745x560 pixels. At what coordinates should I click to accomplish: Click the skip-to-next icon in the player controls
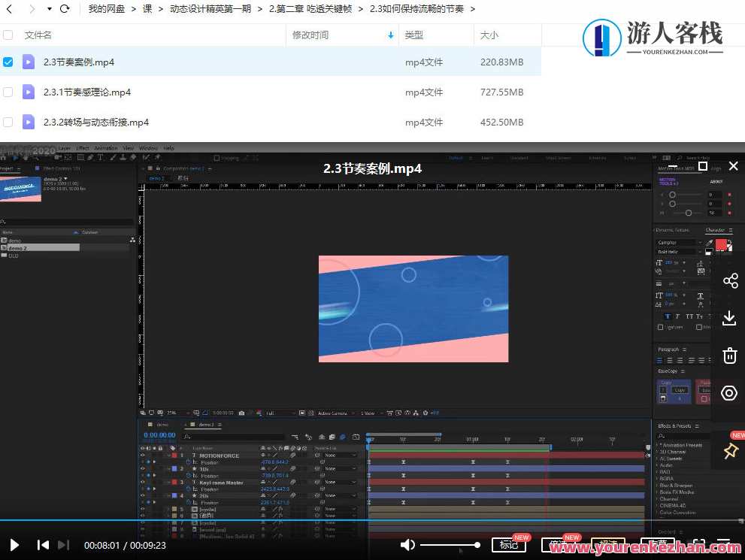pos(62,545)
